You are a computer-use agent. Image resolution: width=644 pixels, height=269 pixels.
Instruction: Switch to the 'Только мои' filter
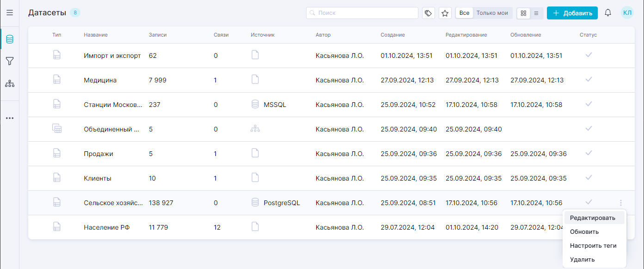pos(492,13)
